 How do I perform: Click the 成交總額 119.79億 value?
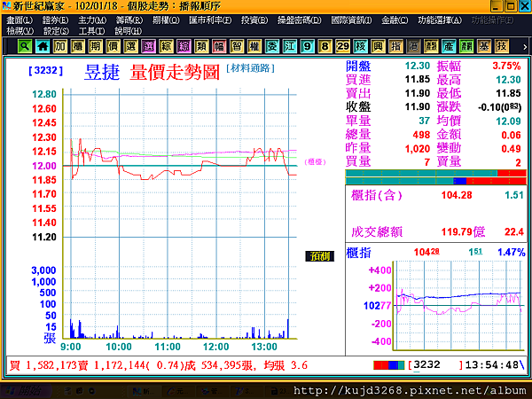click(x=463, y=232)
